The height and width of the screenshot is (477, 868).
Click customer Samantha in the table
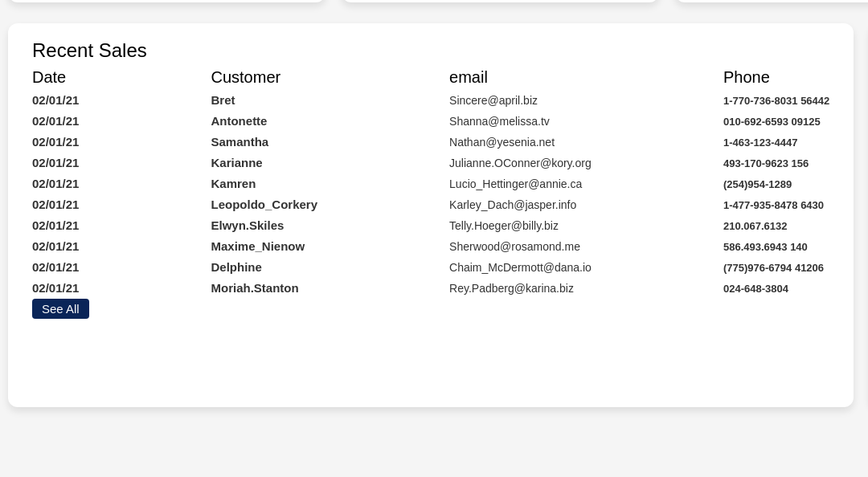coord(240,142)
